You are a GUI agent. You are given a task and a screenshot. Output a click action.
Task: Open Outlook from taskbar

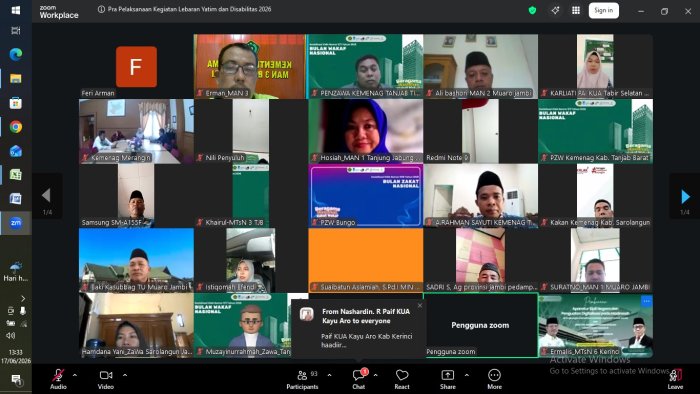(x=16, y=151)
